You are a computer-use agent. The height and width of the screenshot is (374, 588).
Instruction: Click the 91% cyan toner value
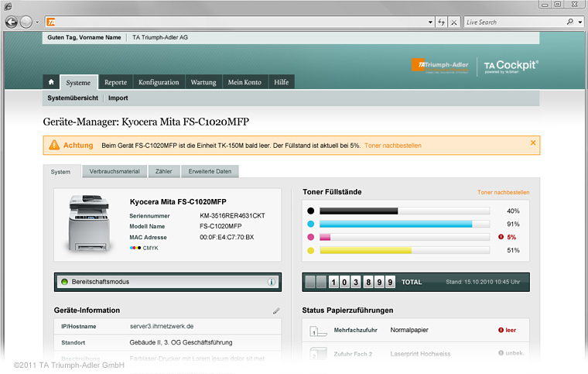[x=514, y=224]
